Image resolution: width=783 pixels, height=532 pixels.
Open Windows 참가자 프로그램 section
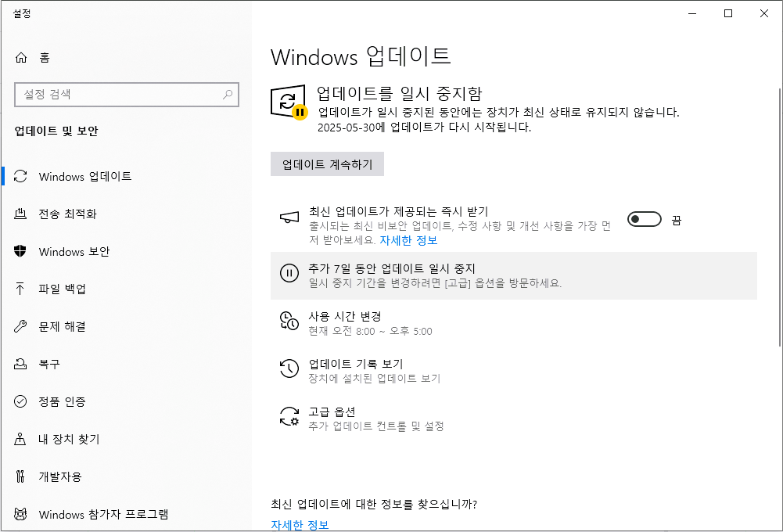pyautogui.click(x=127, y=514)
